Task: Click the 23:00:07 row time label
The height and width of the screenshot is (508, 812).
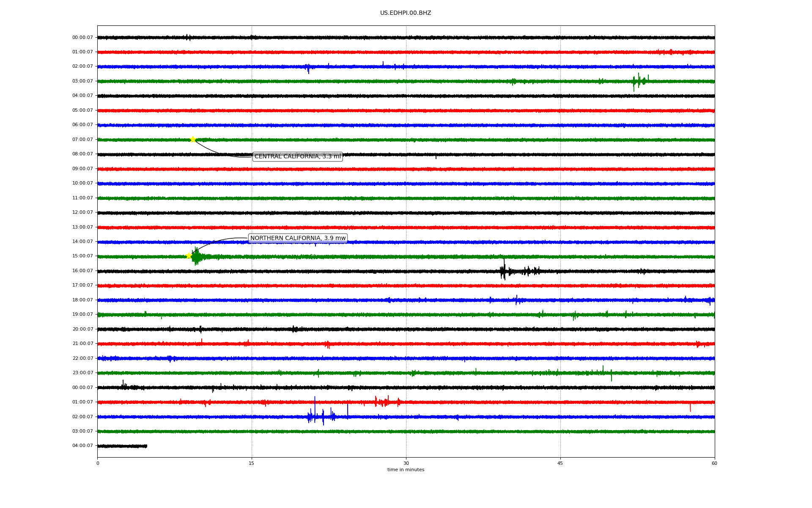Action: coord(82,373)
